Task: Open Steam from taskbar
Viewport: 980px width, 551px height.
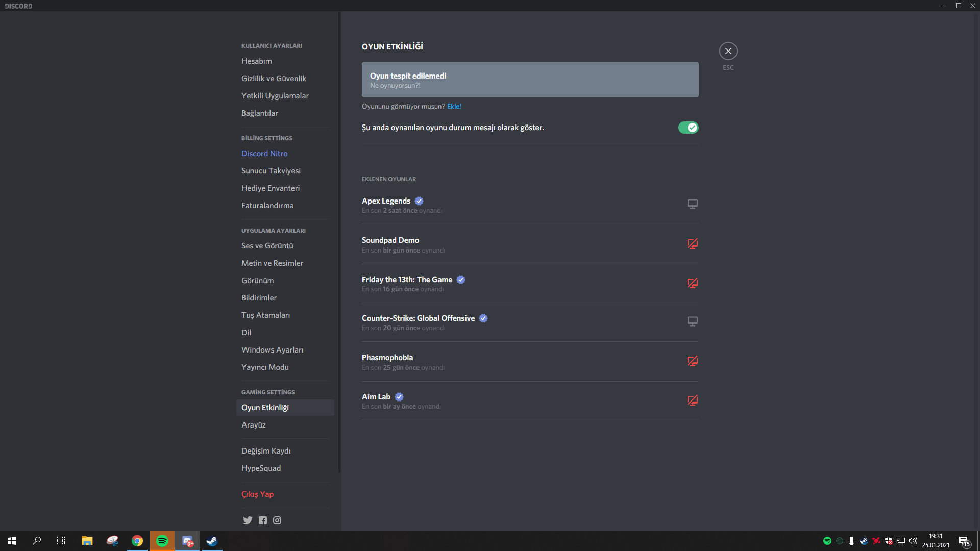Action: [x=212, y=541]
